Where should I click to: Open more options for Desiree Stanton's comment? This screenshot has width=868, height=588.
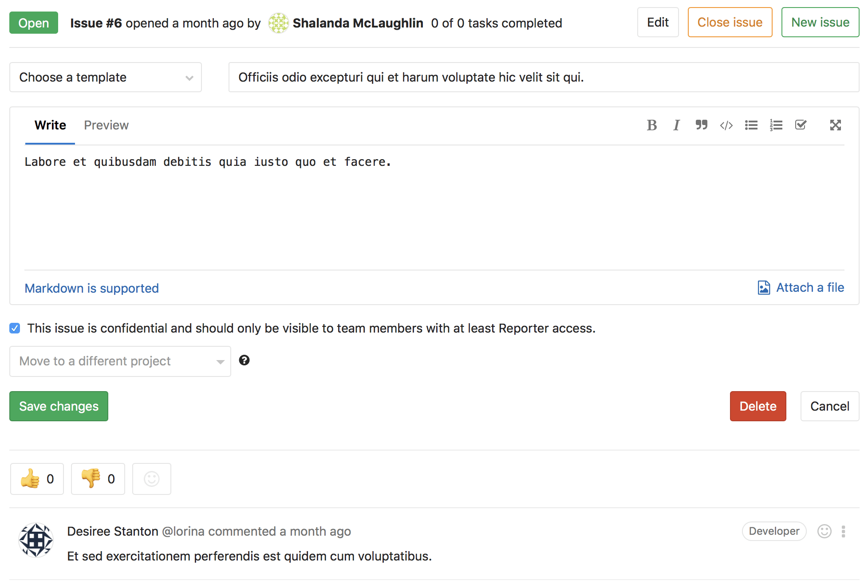[x=843, y=531]
